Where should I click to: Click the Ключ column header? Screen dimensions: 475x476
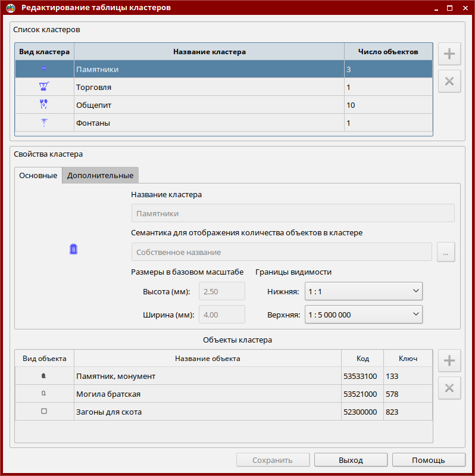pyautogui.click(x=408, y=359)
